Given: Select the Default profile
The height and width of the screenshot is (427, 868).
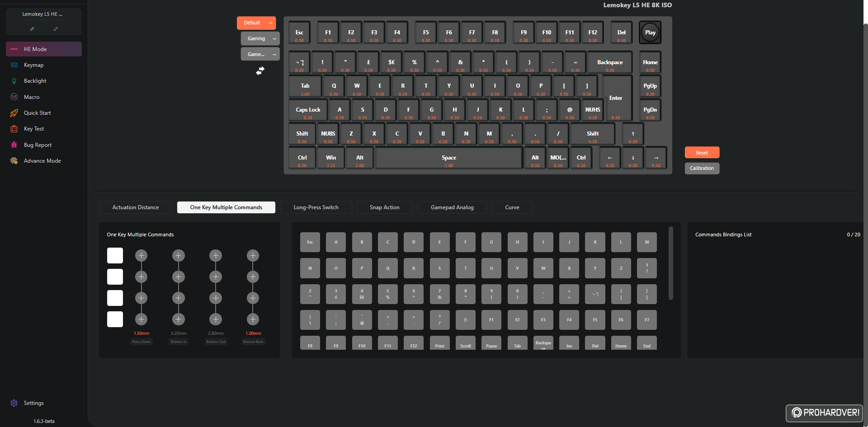Looking at the screenshot, I should pyautogui.click(x=252, y=23).
